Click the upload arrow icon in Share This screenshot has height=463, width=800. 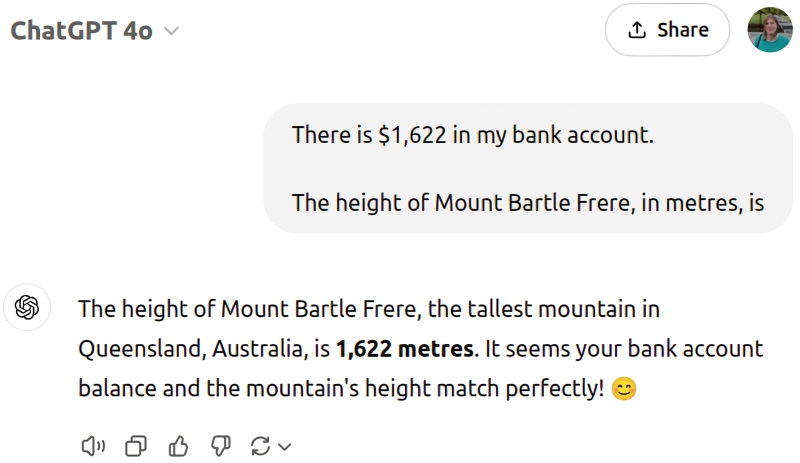(x=637, y=30)
